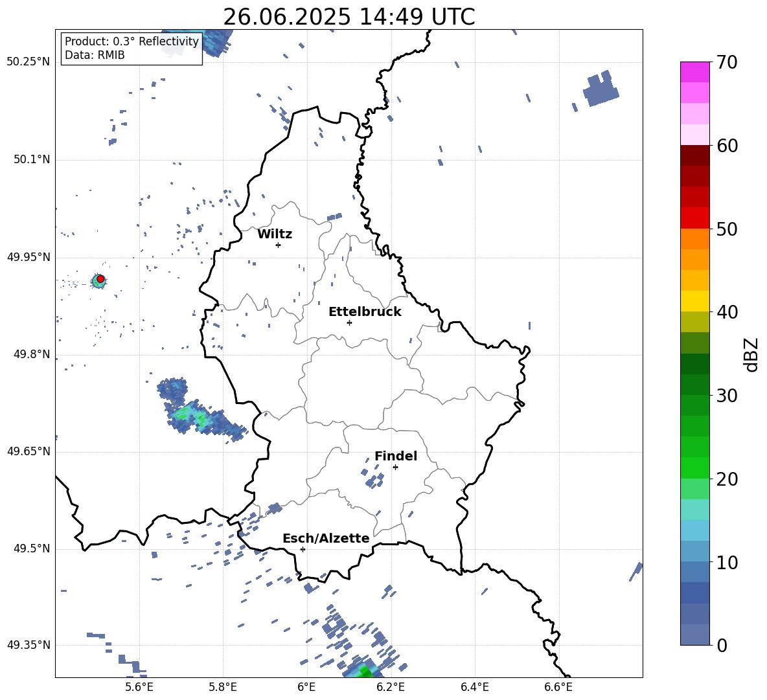Click the 5.6°E longitude label
Screen dimensions: 767x700
point(139,687)
